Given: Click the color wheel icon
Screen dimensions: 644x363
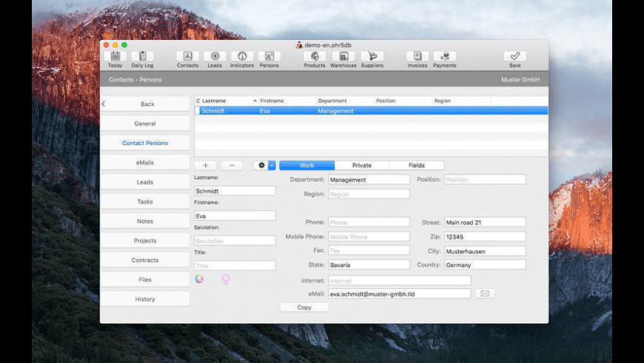Looking at the screenshot, I should [199, 279].
